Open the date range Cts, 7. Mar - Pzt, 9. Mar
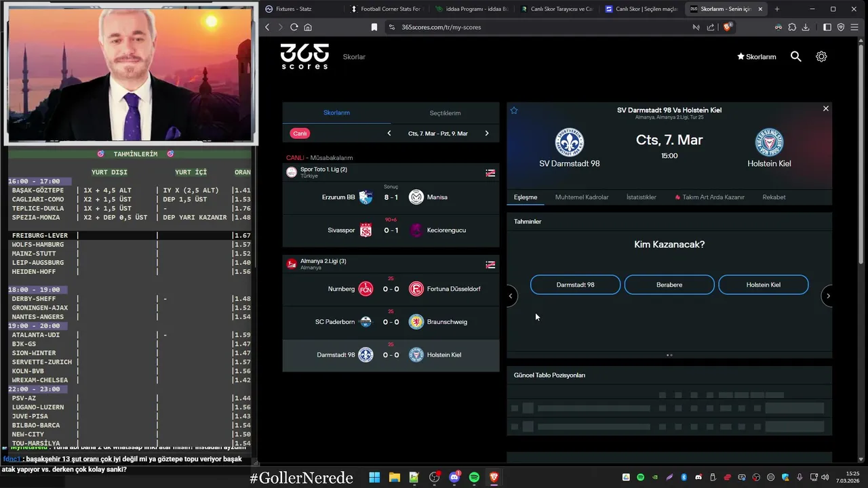The image size is (868, 488). 437,134
